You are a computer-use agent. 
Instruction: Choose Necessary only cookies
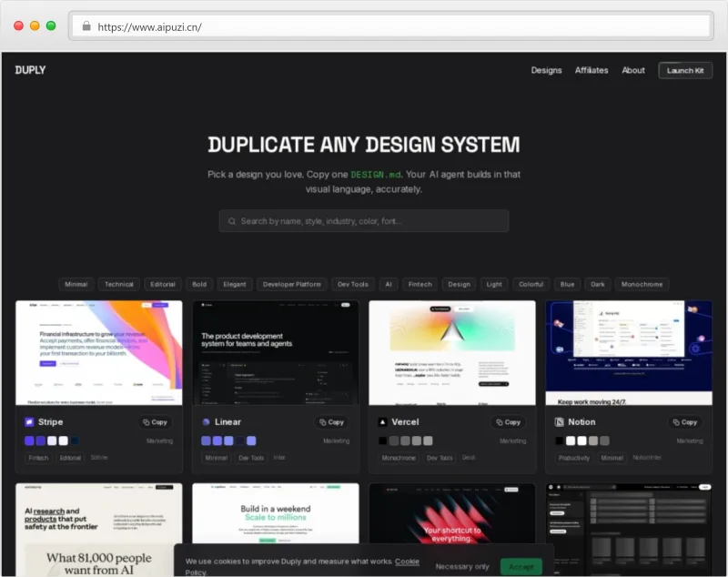click(462, 566)
